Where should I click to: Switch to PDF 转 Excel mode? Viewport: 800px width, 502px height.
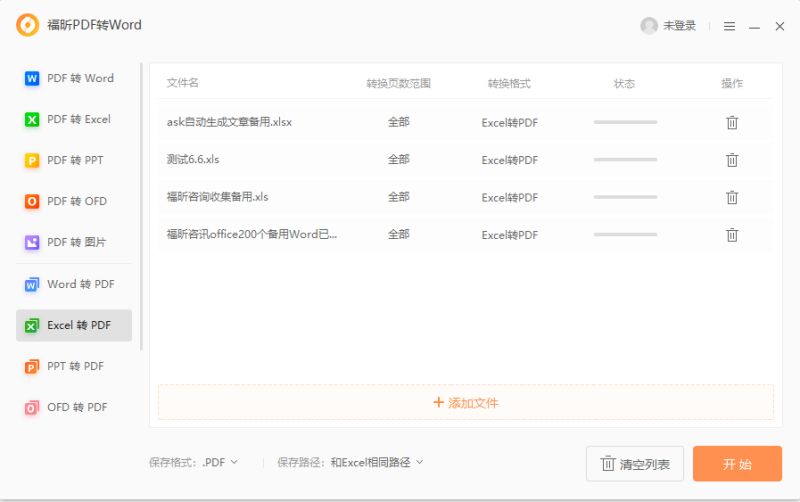pos(73,119)
